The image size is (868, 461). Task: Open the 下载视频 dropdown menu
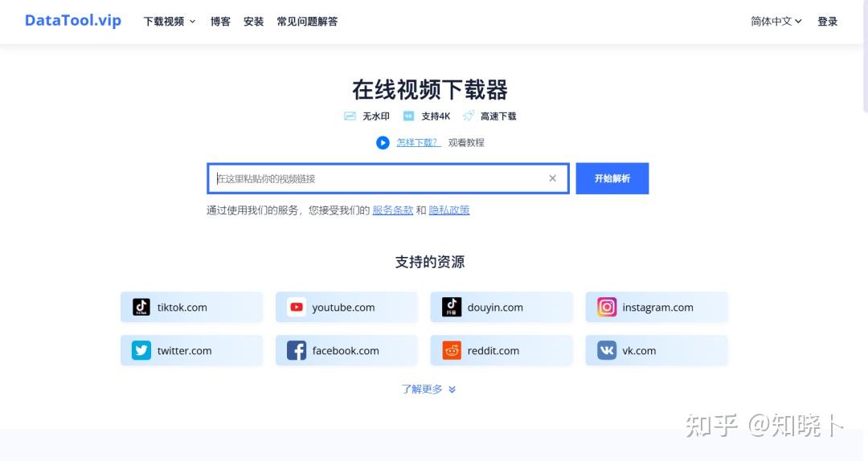point(170,22)
